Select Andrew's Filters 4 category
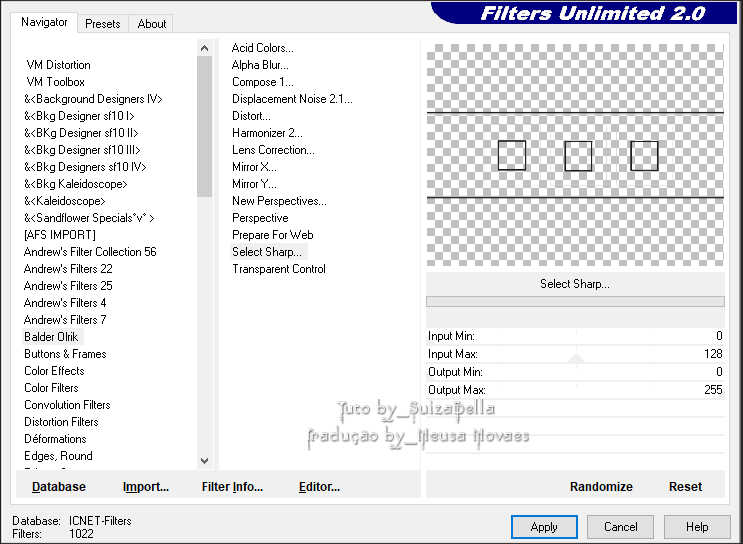This screenshot has height=544, width=743. 65,303
